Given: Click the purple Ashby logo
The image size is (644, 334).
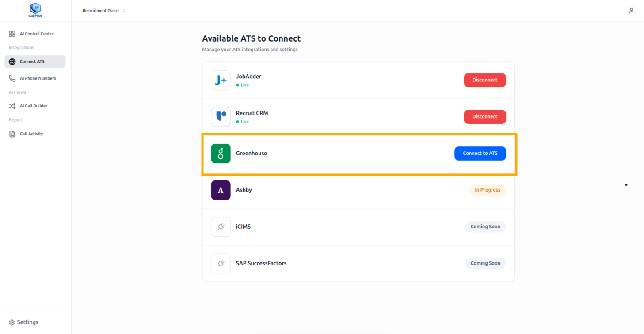Looking at the screenshot, I should (221, 190).
